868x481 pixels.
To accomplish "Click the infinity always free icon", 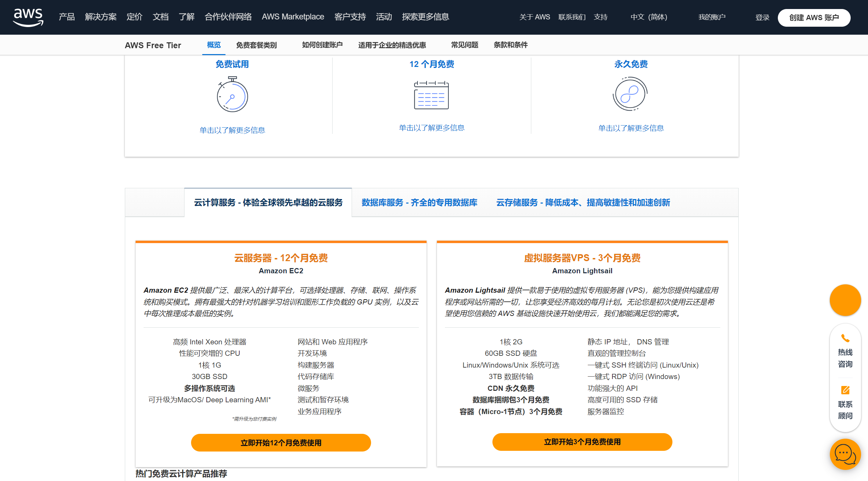I will (x=630, y=94).
